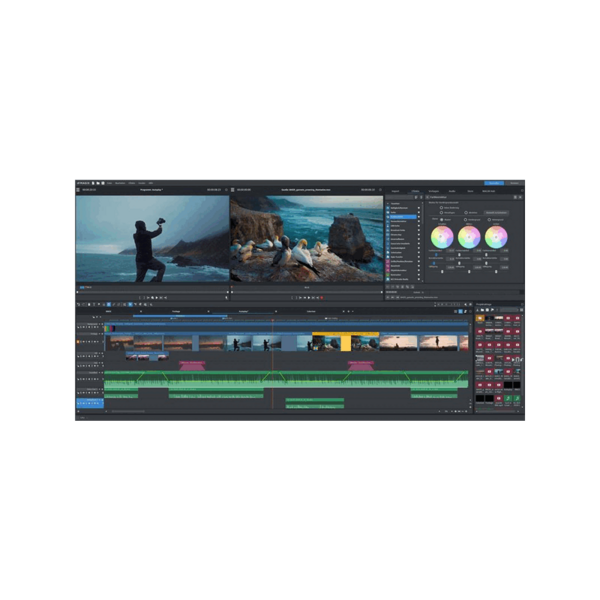Open the dropdown arrow after the timeline tabs
The width and height of the screenshot is (600, 600).
click(353, 311)
